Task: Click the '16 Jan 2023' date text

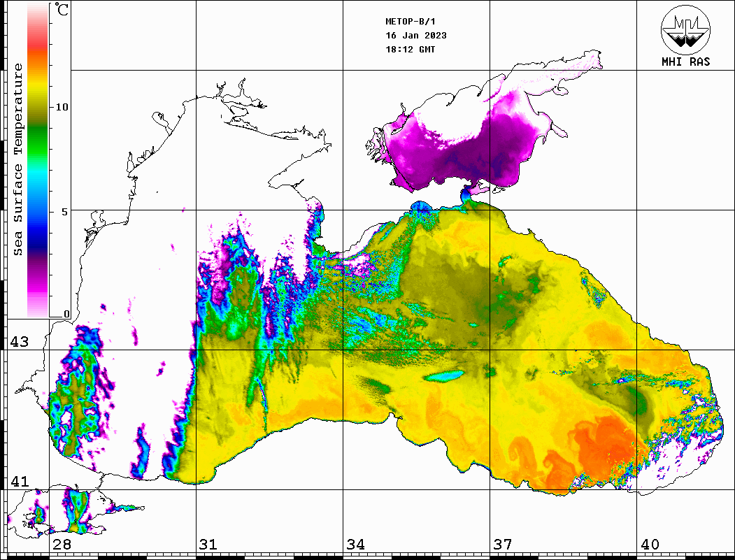Action: pos(416,36)
